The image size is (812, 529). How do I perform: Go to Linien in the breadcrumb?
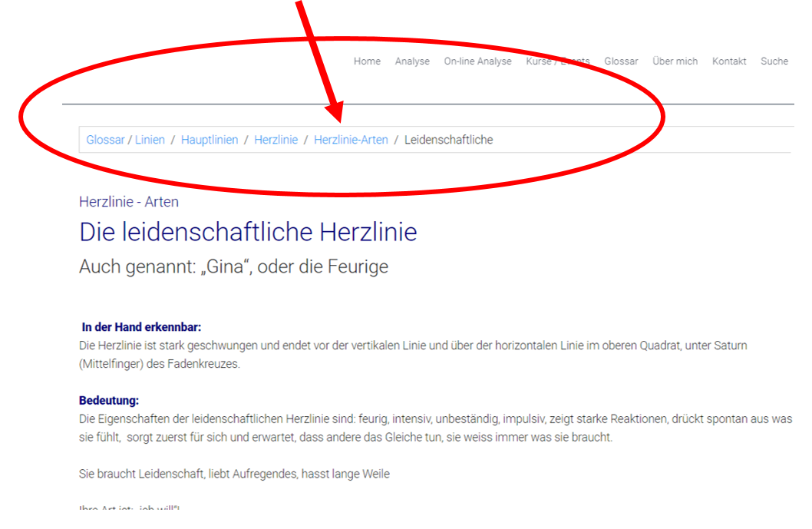150,140
